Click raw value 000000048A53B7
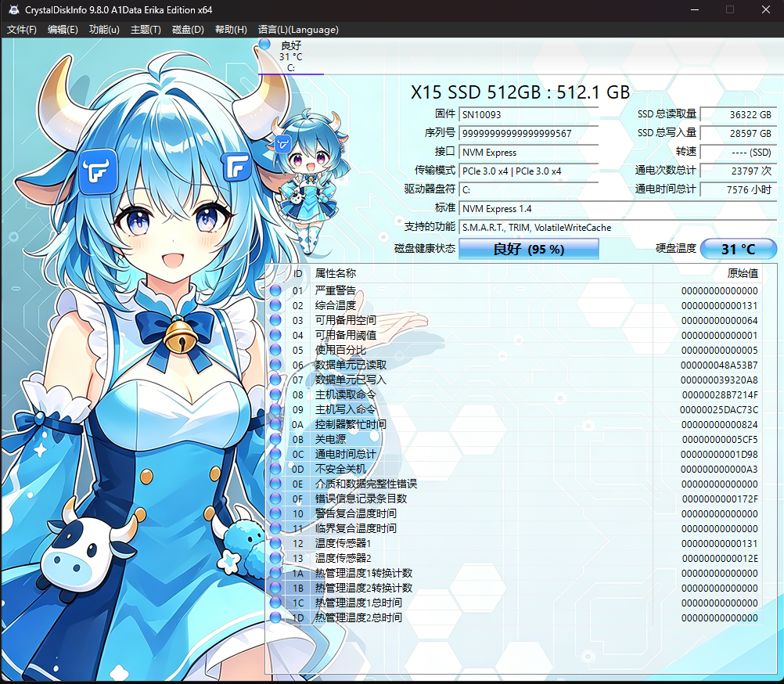 tap(719, 365)
